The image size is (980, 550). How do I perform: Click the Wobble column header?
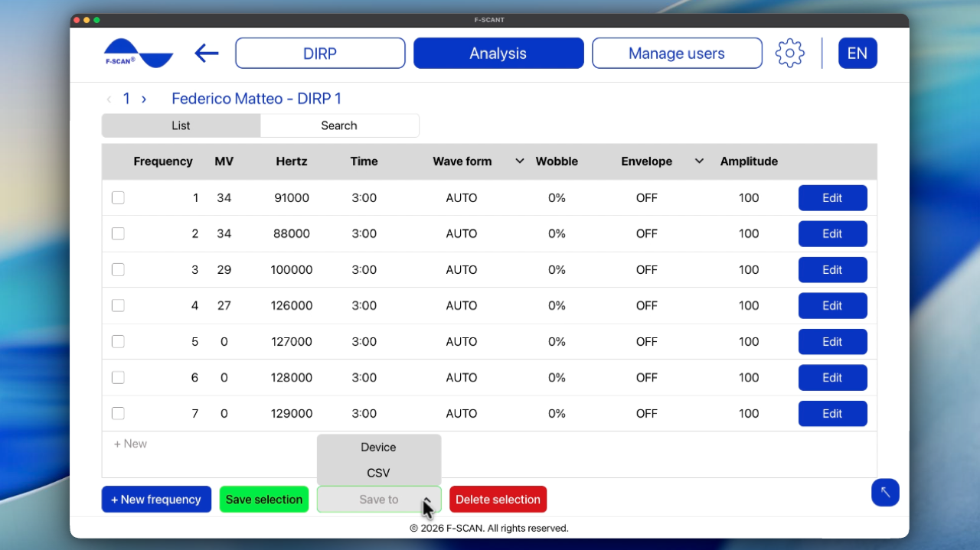point(557,161)
